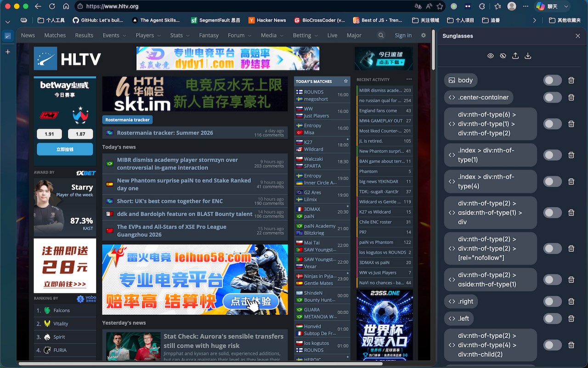Open the favorites list icon in the toolbar
The height and width of the screenshot is (368, 588).
click(498, 6)
